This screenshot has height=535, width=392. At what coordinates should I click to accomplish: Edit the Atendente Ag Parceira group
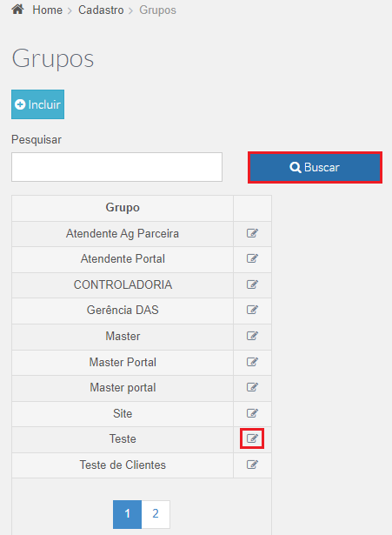252,233
